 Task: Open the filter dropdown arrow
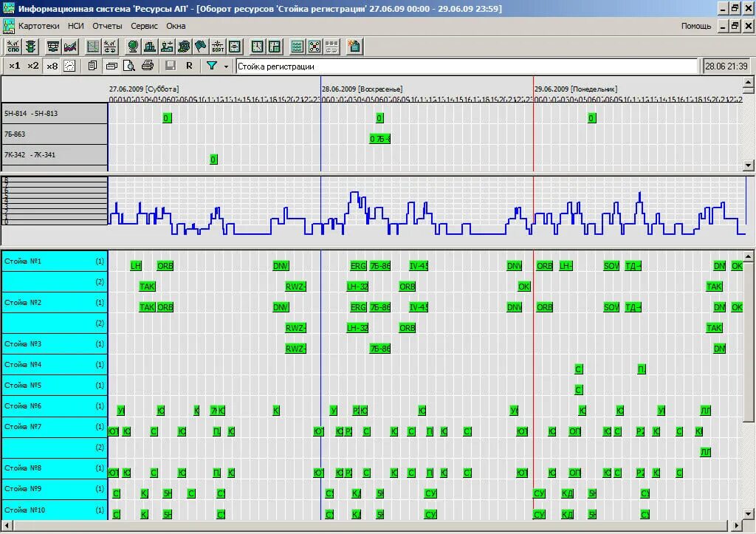click(226, 66)
